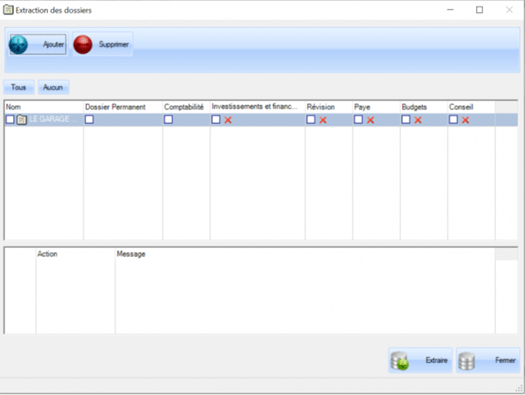Image resolution: width=525 pixels, height=395 pixels.
Task: Click the Investissements et financ... column header
Action: coord(257,107)
